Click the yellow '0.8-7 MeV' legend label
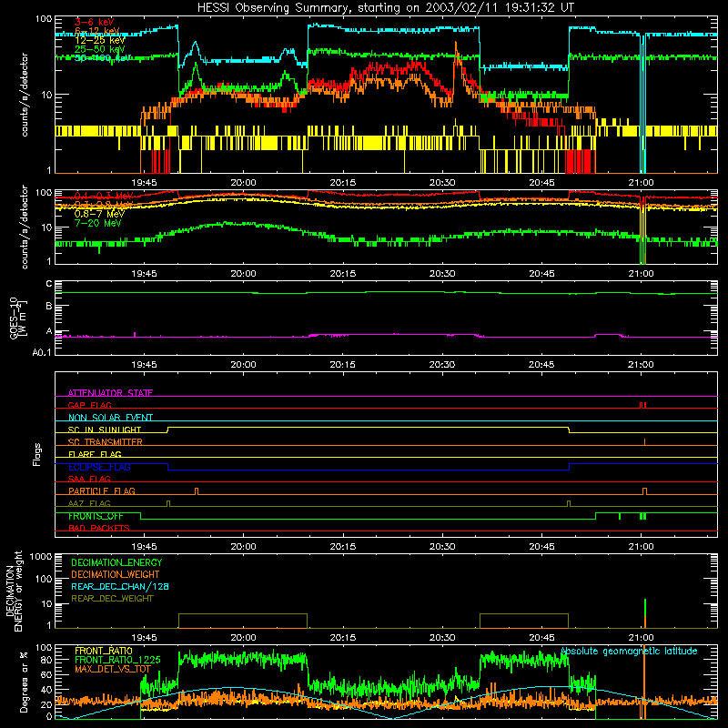728x728 pixels. (x=99, y=214)
